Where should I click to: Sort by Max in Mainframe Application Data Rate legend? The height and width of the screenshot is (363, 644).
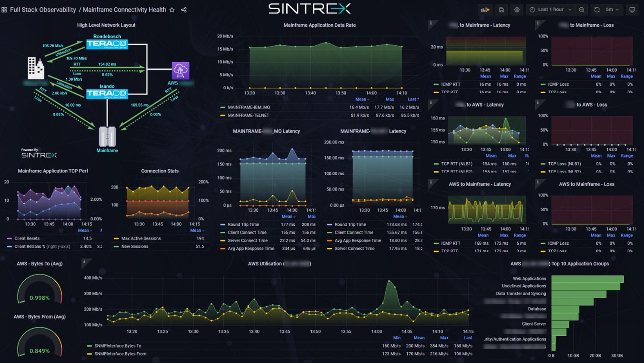tap(390, 99)
